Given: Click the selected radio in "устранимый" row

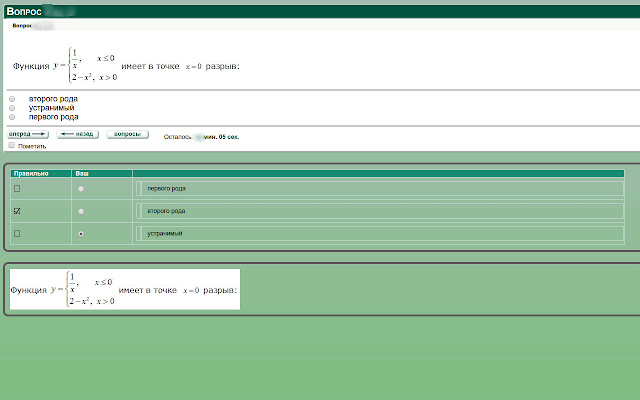Looking at the screenshot, I should (x=81, y=234).
